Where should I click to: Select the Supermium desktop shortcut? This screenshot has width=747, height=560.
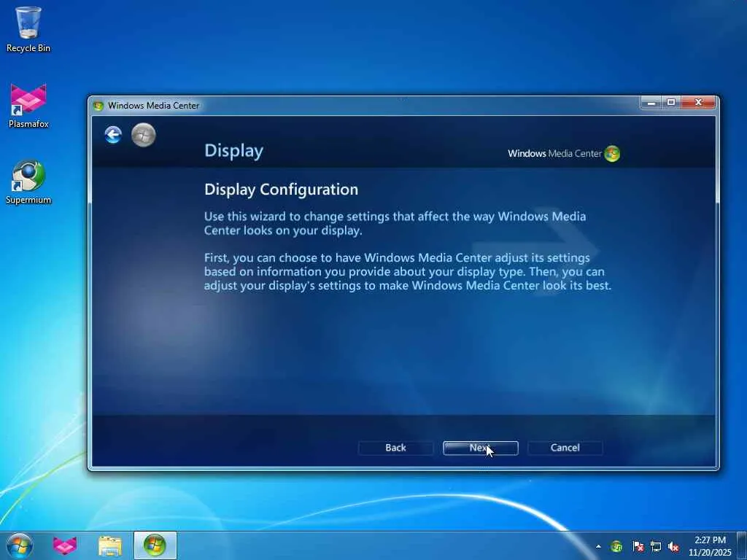click(28, 182)
